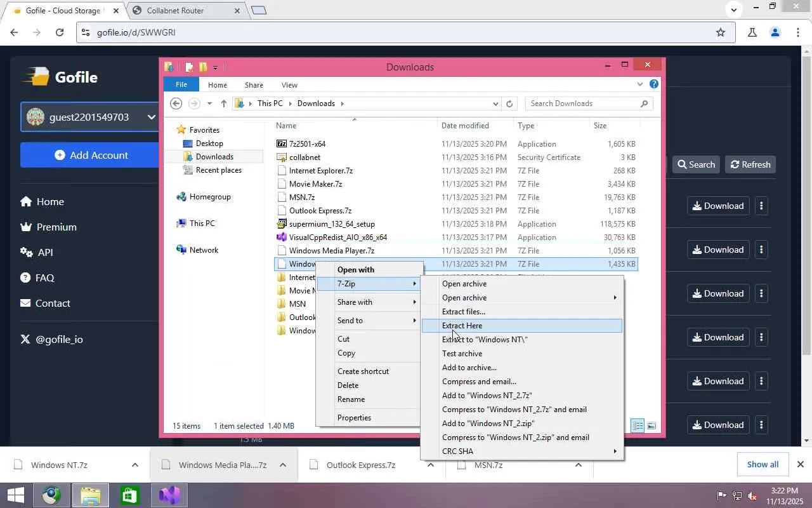Click the Gofile Refresh button
Viewport: 812px width, 508px height.
point(750,164)
